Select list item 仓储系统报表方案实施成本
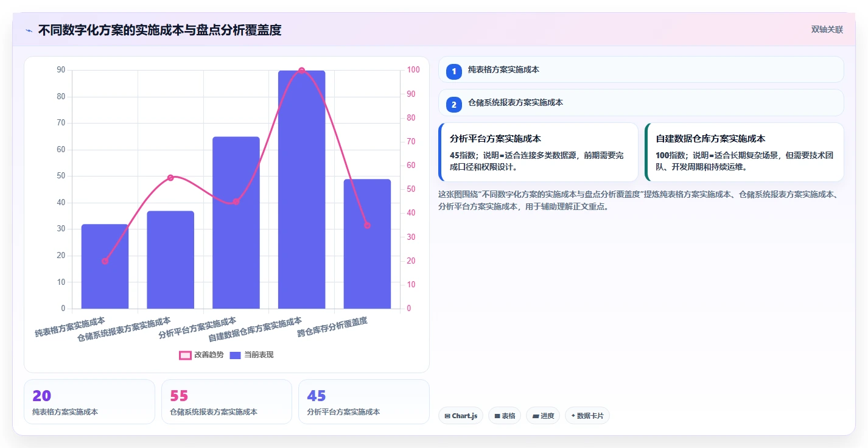 [x=641, y=102]
